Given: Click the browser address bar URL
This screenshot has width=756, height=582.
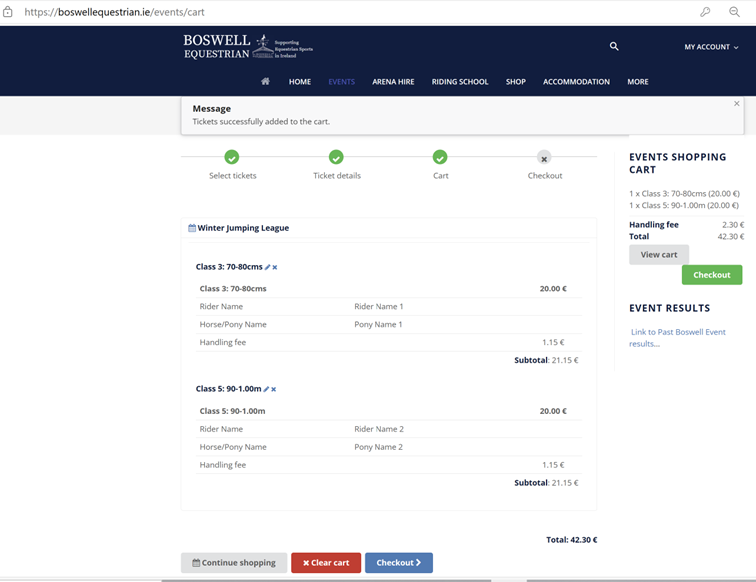Looking at the screenshot, I should [114, 12].
